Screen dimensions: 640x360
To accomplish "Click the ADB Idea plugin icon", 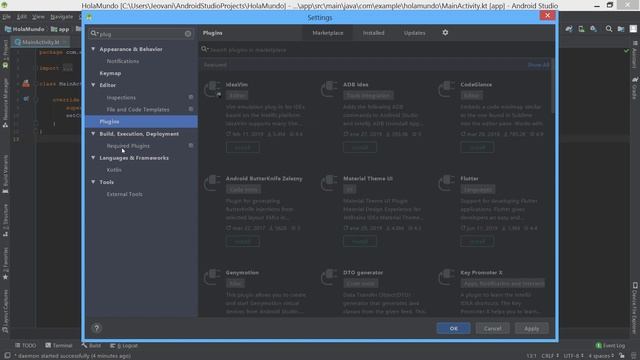I will [330, 89].
